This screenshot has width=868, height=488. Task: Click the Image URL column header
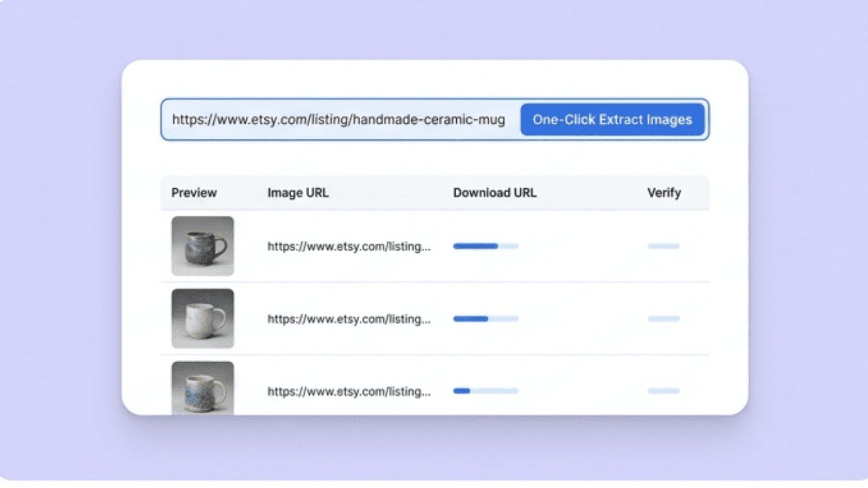pos(298,193)
